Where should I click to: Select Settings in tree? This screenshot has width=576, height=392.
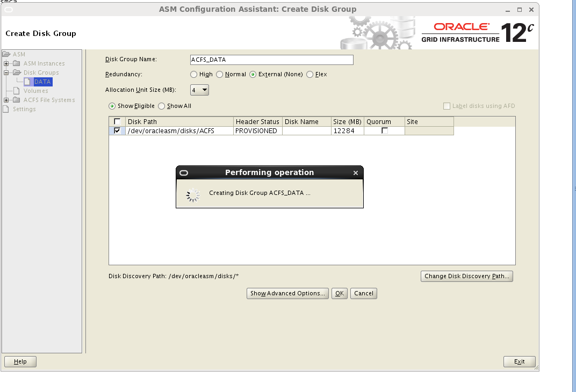pyautogui.click(x=24, y=109)
